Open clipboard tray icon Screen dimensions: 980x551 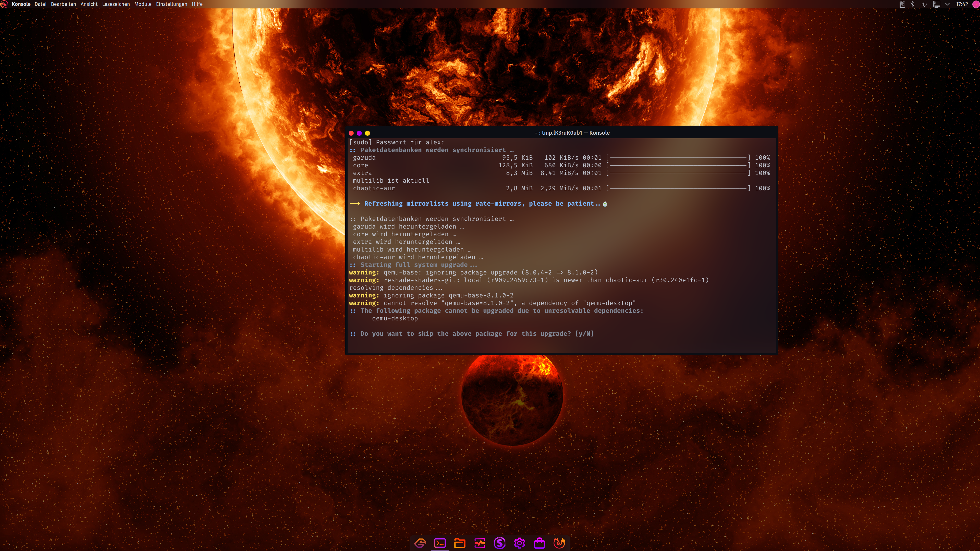point(902,4)
